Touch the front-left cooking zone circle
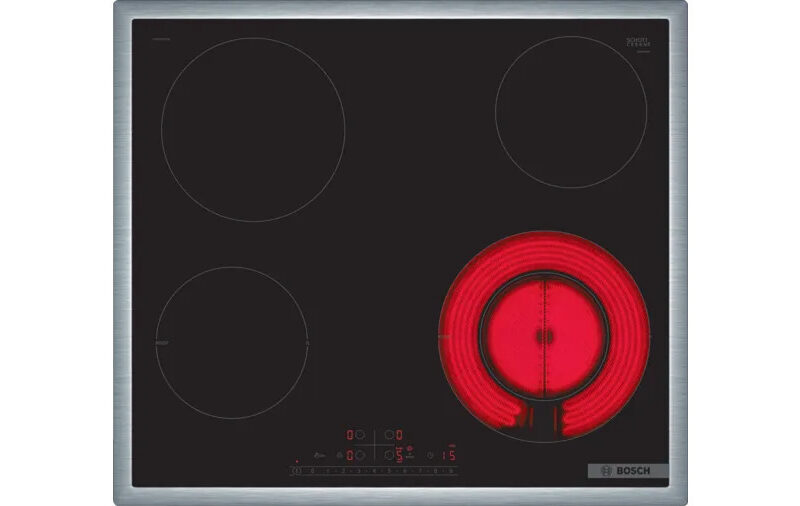This screenshot has width=800, height=506. 232,343
